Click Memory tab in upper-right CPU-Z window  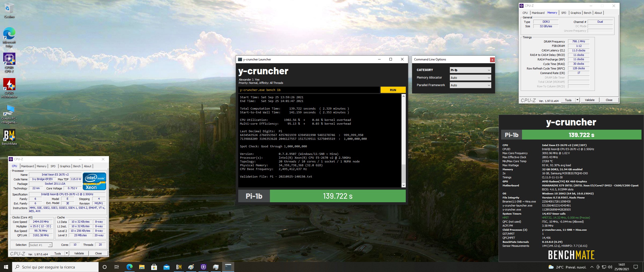click(x=552, y=13)
